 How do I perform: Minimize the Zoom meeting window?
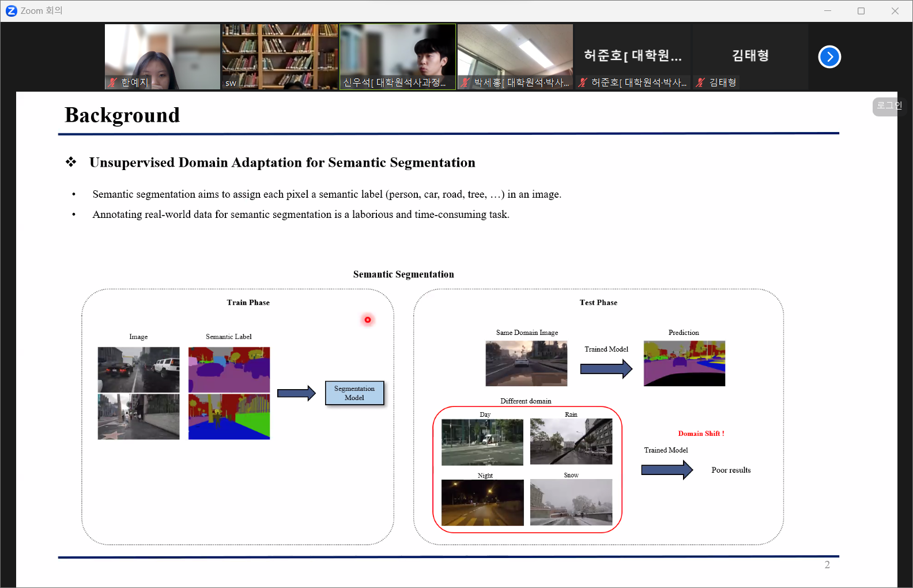click(828, 11)
